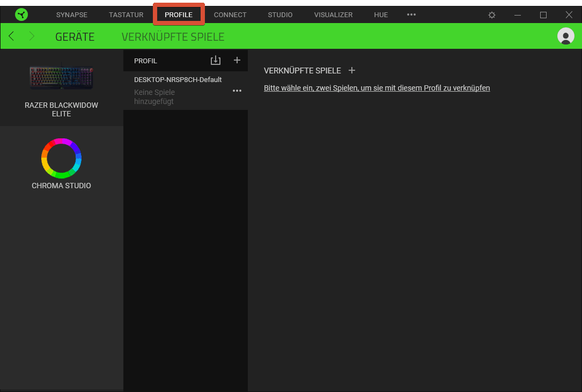Image resolution: width=582 pixels, height=392 pixels.
Task: Switch to the TASTATUR tab
Action: point(126,15)
